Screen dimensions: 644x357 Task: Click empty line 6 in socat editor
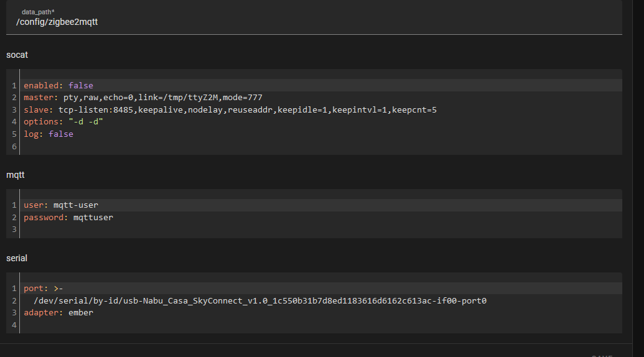321,147
